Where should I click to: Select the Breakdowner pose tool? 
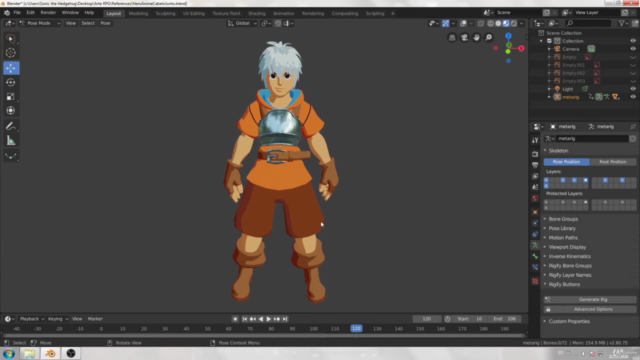point(11,156)
